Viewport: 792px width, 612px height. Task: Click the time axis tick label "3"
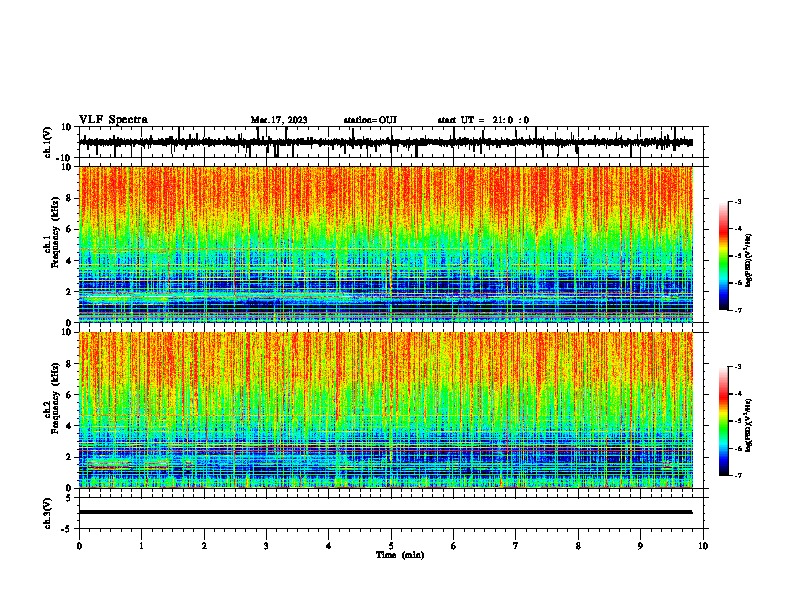point(266,546)
